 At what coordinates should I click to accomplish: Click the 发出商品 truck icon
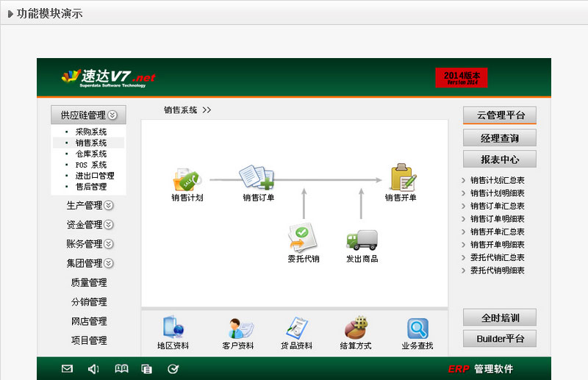click(x=362, y=240)
